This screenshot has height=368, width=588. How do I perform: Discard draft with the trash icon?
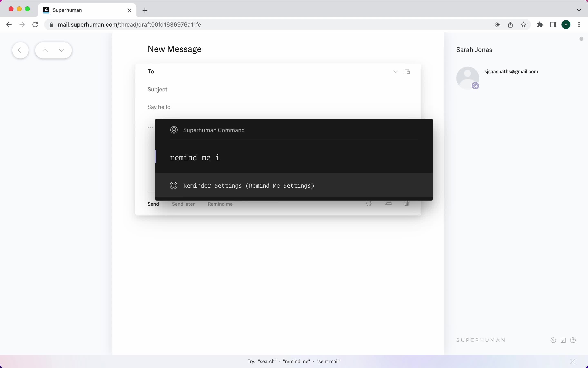[x=406, y=203]
